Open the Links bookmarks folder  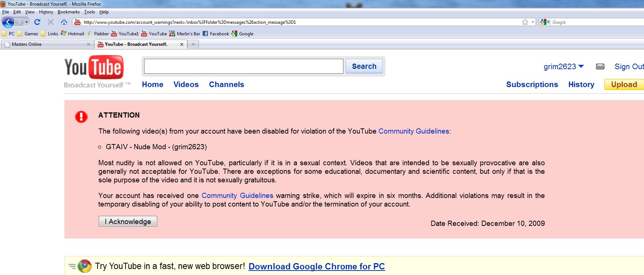tap(50, 33)
